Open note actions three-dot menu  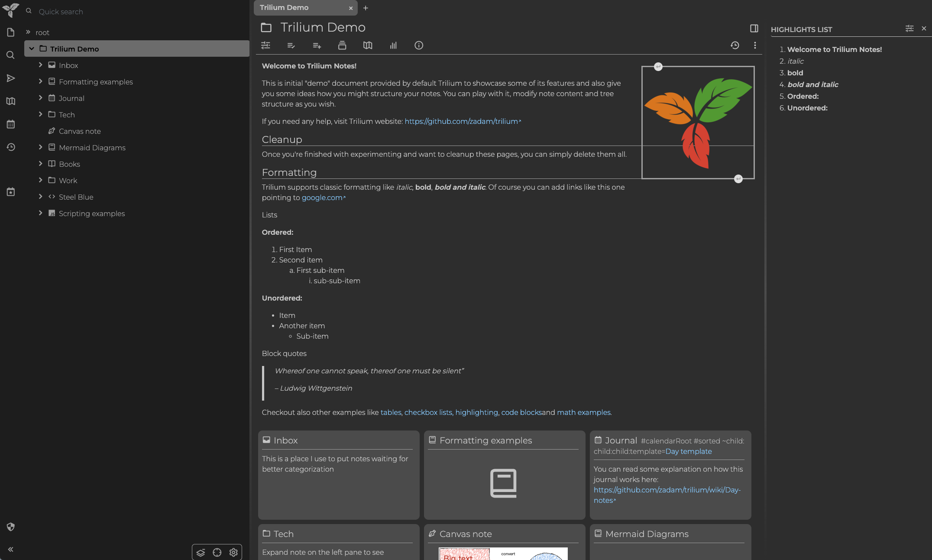click(755, 45)
